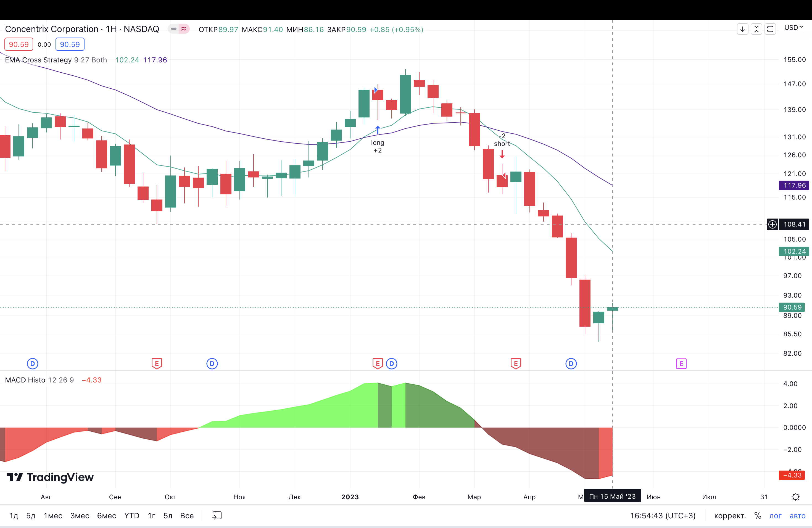Open the timezone clock 16:54:43 (UTC+3)

pos(663,515)
